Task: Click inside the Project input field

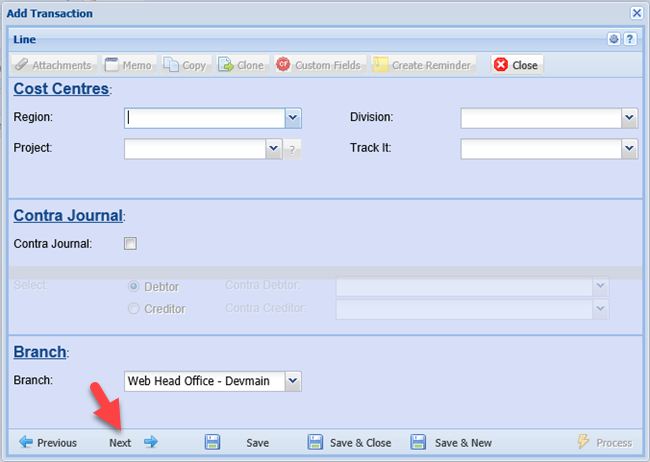Action: tap(195, 149)
